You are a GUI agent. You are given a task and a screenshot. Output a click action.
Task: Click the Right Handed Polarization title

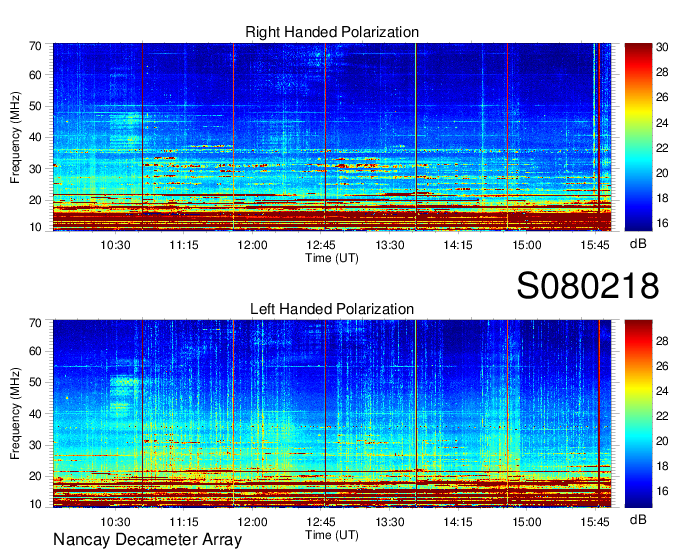(x=332, y=32)
